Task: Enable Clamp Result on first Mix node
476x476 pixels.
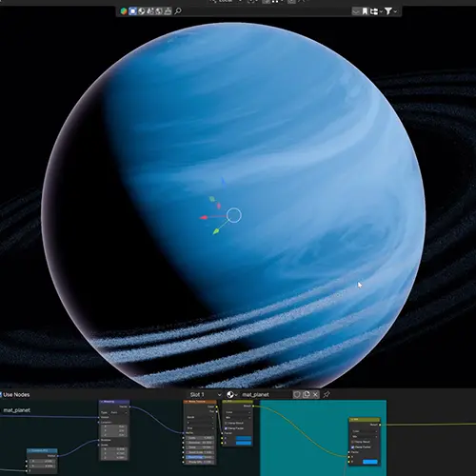Action: (226, 423)
